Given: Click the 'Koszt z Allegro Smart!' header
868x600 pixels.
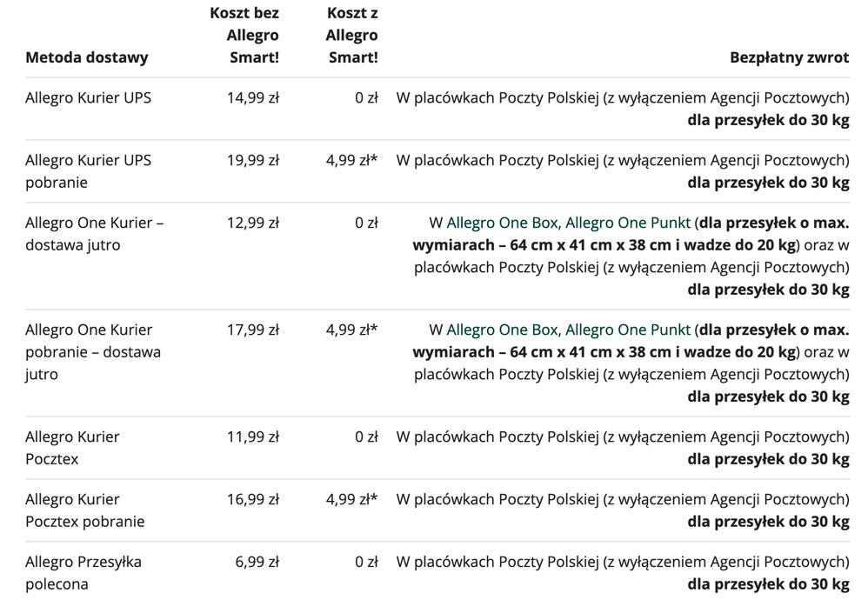Looking at the screenshot, I should pos(351,35).
